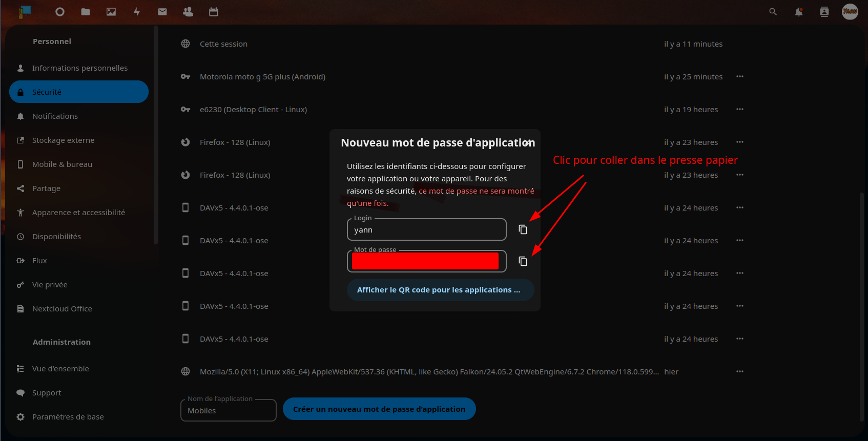Open Mobile & bureau settings section

[62, 164]
